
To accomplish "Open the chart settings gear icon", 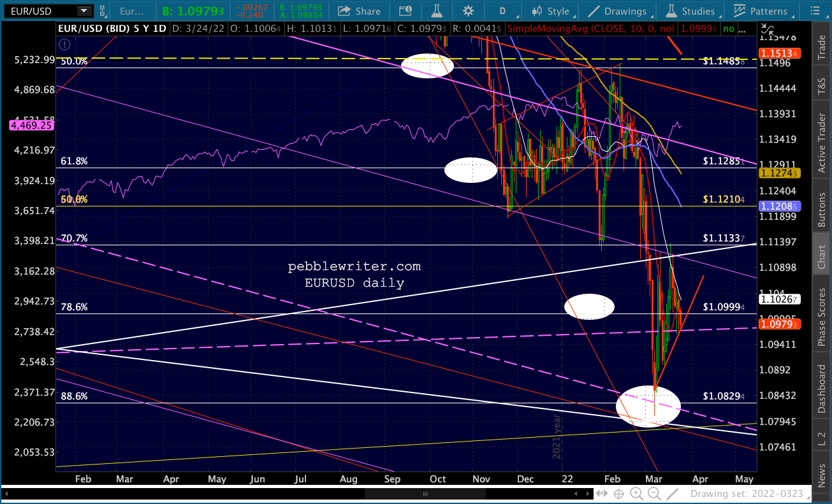I will click(468, 11).
